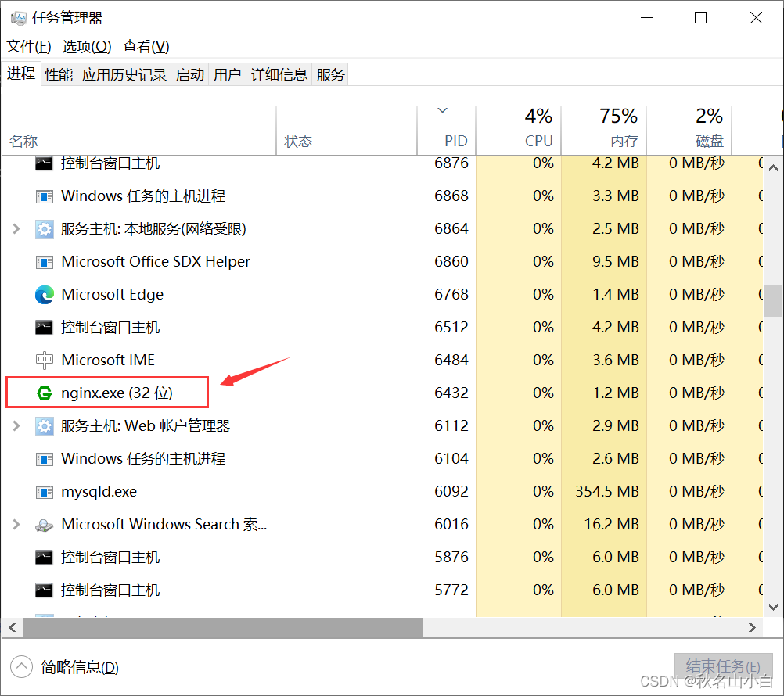Click the 简略信息(D) link text
The height and width of the screenshot is (696, 784).
pyautogui.click(x=80, y=667)
